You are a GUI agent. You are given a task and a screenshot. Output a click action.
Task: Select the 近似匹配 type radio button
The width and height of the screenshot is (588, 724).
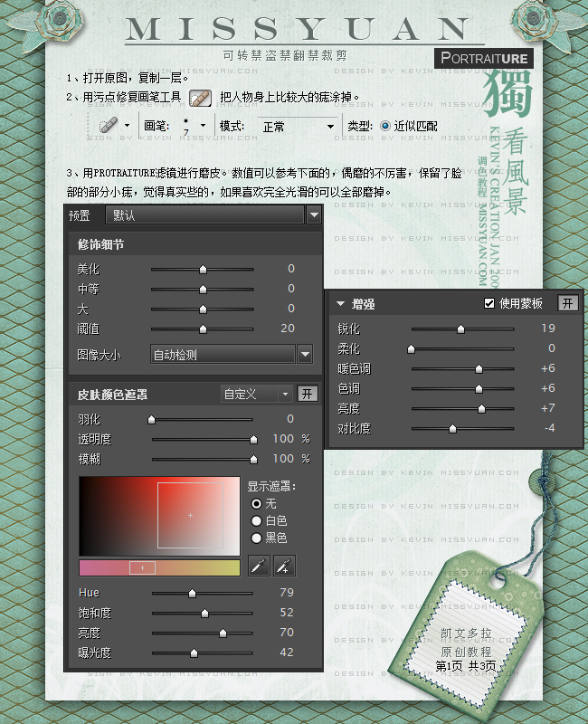tap(385, 126)
